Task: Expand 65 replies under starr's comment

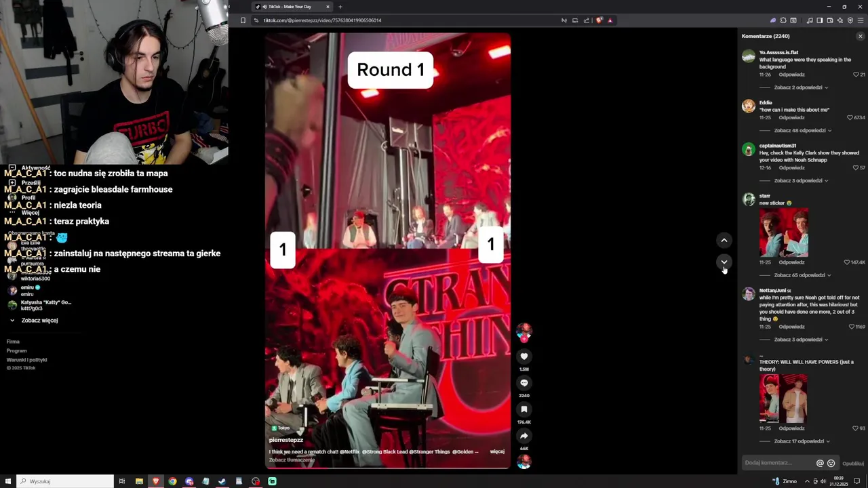Action: click(803, 275)
